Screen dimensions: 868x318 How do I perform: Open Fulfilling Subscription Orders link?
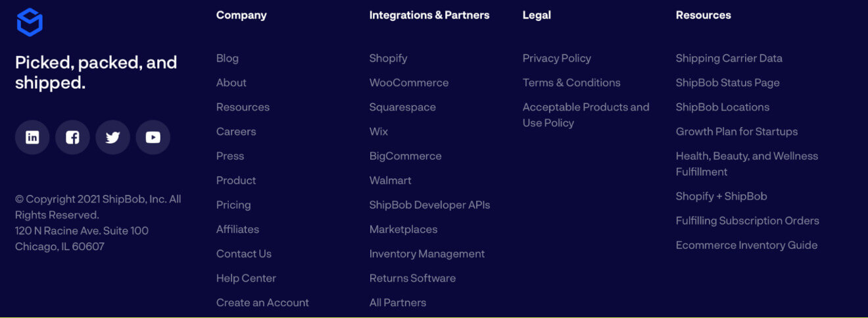click(748, 220)
